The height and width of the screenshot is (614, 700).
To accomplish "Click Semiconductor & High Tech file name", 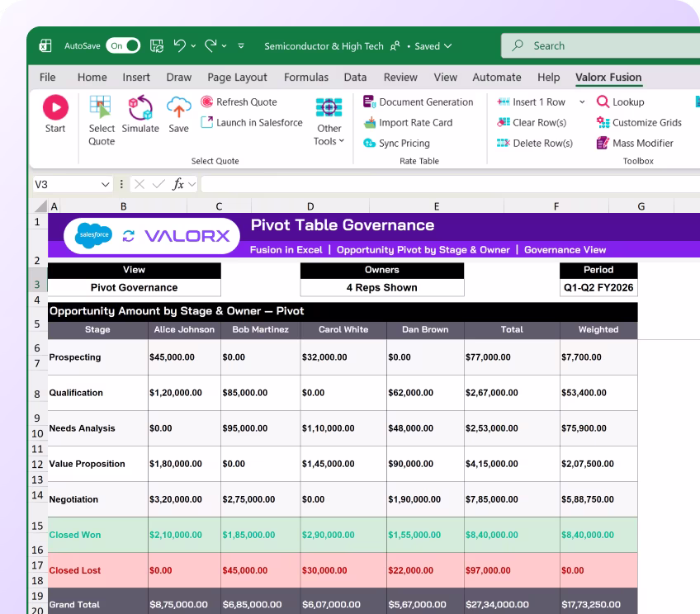I will [324, 46].
